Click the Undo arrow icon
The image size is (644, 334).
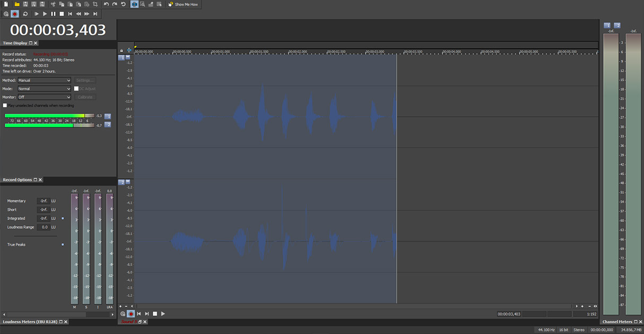[107, 4]
